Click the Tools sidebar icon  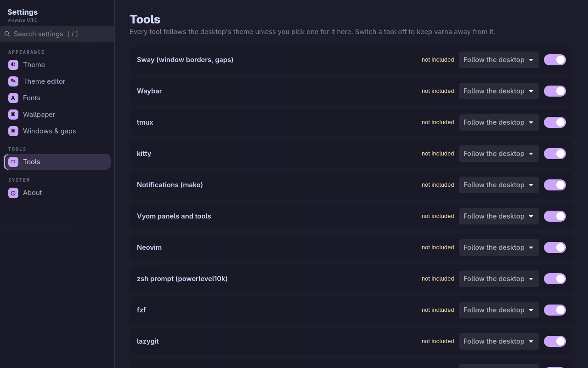click(13, 162)
